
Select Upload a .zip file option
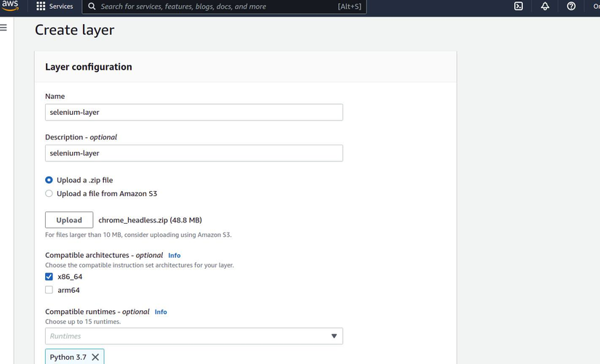point(49,180)
